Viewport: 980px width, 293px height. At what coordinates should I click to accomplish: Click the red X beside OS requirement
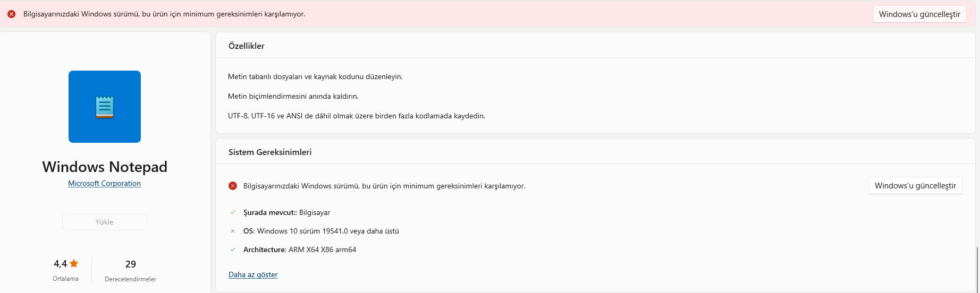click(x=233, y=231)
